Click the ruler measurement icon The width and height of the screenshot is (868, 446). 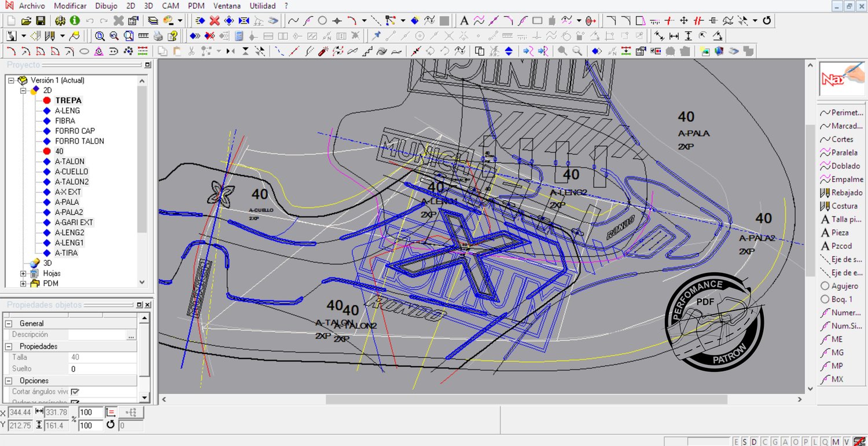[143, 36]
